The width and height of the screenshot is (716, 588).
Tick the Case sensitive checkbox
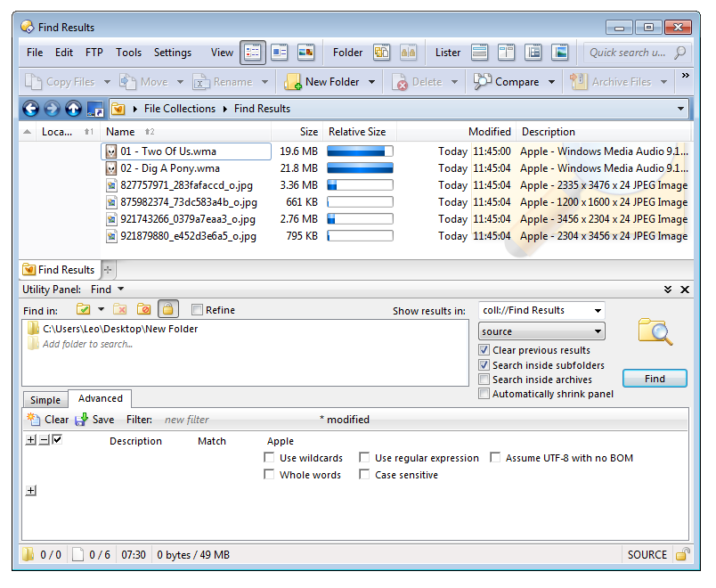click(x=365, y=475)
